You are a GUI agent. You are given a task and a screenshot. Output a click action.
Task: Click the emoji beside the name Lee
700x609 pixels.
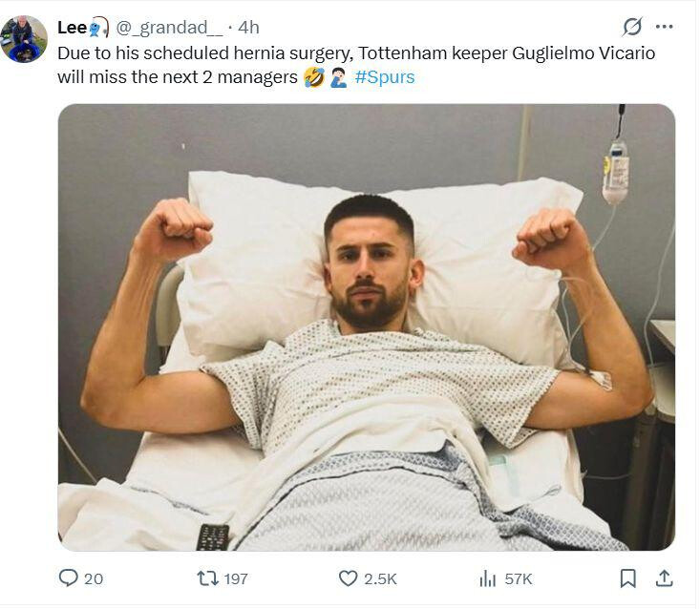pos(99,28)
